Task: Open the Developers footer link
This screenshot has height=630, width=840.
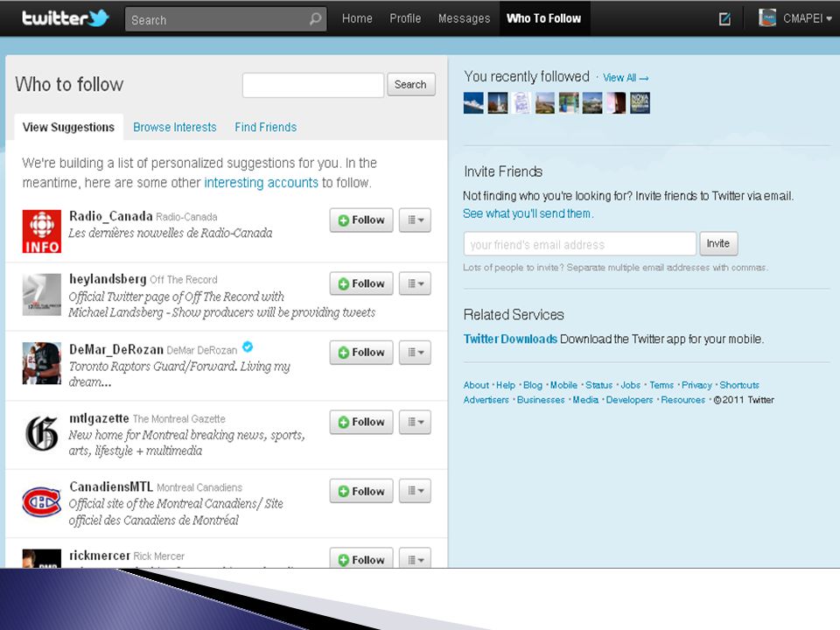Action: click(x=629, y=400)
